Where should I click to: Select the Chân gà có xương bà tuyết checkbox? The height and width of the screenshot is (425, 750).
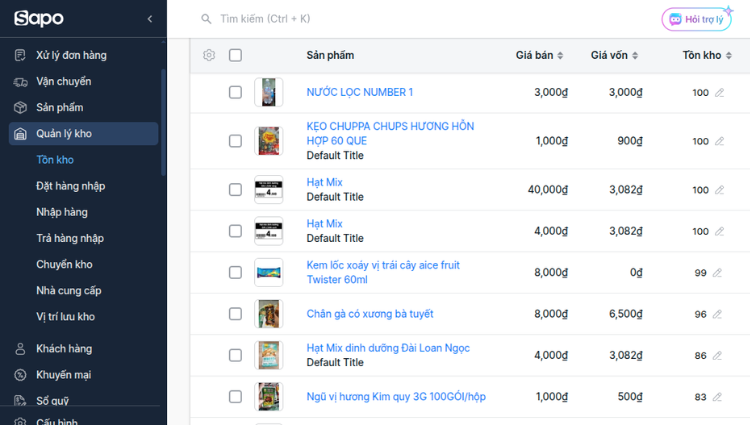pos(235,314)
